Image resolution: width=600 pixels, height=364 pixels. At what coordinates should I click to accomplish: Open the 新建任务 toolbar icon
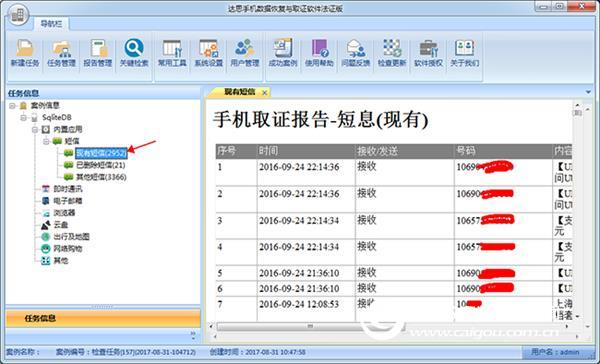pyautogui.click(x=25, y=53)
